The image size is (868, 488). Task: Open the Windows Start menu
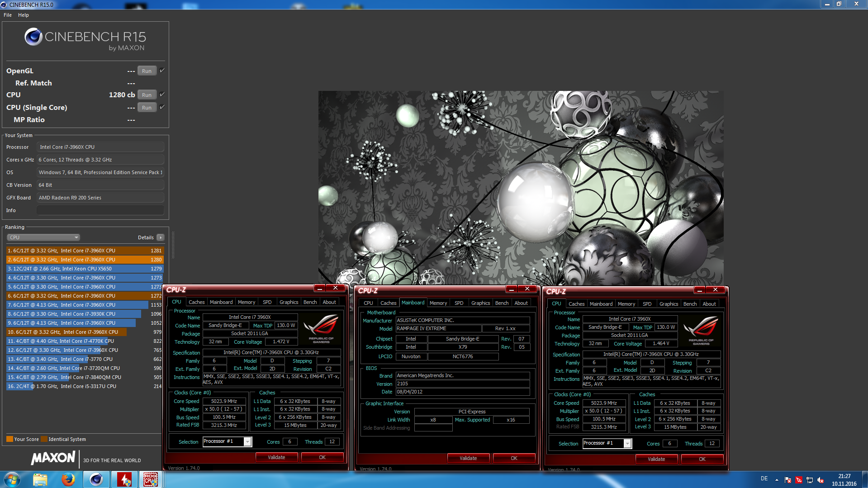[x=12, y=479]
